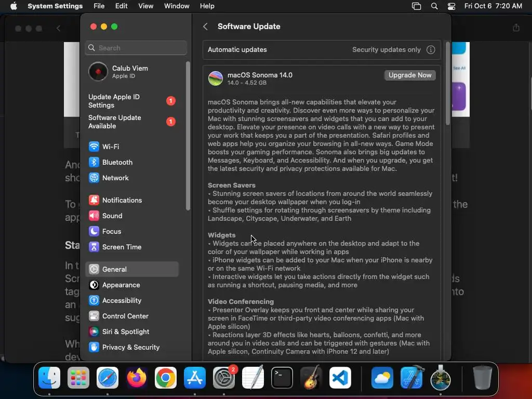
Task: Click the sidebar scrollbar
Action: (x=188, y=136)
